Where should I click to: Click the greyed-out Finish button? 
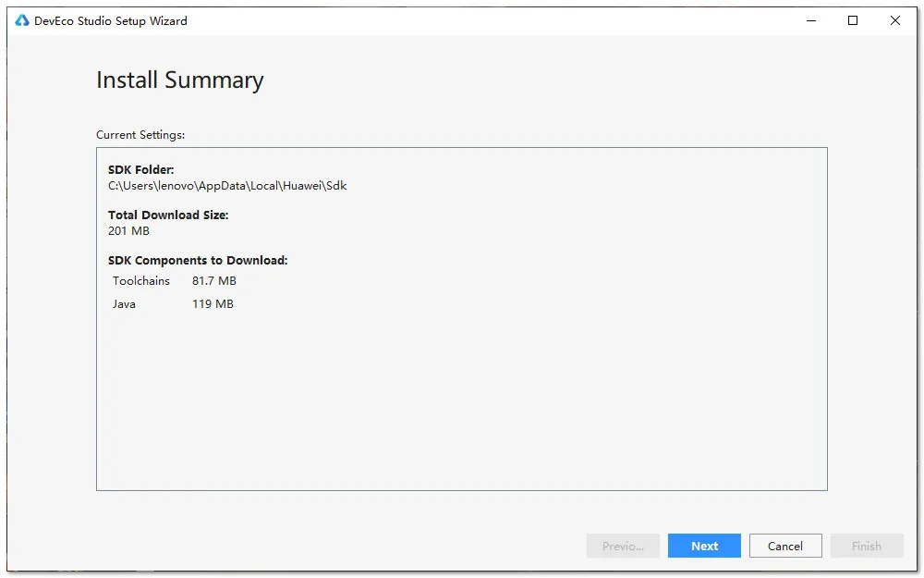point(867,546)
